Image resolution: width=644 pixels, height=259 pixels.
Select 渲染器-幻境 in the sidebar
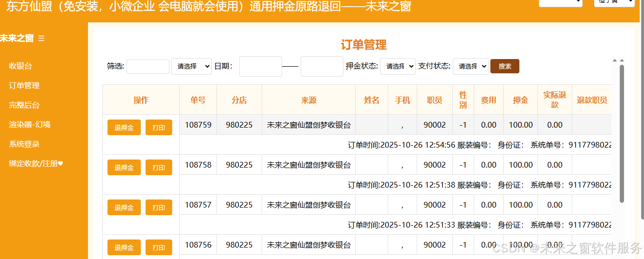(29, 125)
